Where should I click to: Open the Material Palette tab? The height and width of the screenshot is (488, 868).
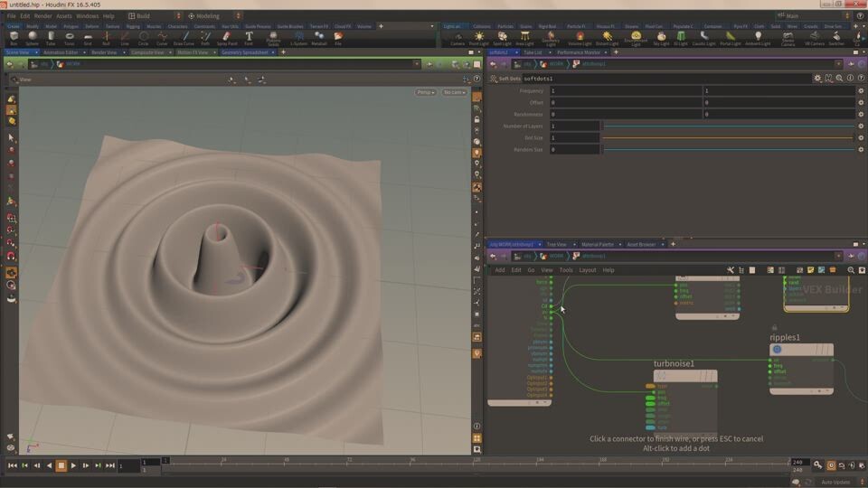point(598,244)
